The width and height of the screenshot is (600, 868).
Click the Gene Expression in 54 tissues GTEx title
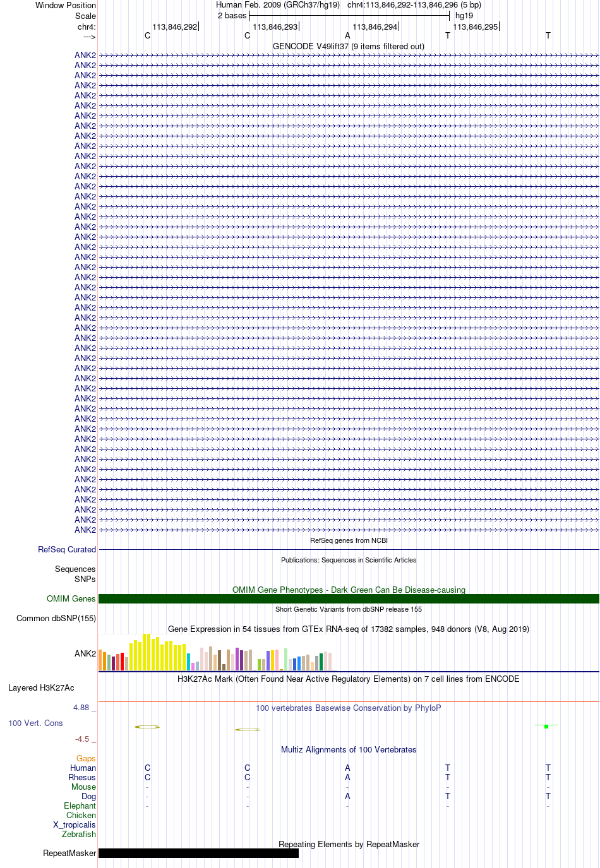[349, 629]
